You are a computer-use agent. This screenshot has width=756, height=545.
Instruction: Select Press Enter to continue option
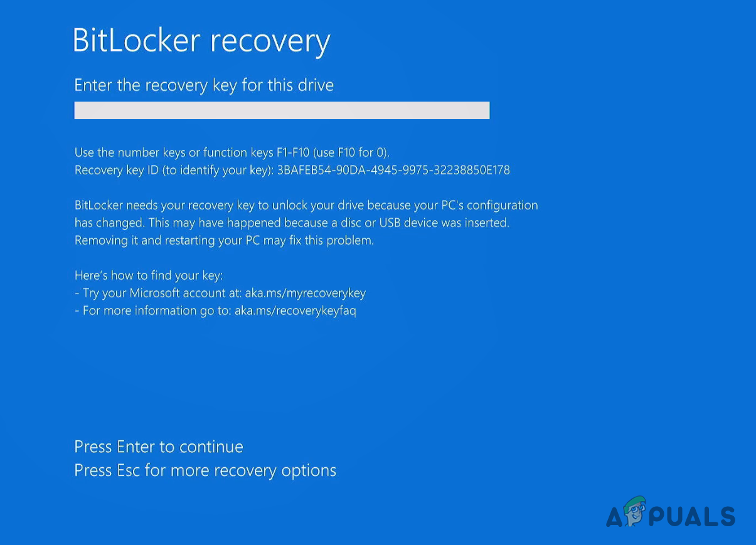(158, 447)
